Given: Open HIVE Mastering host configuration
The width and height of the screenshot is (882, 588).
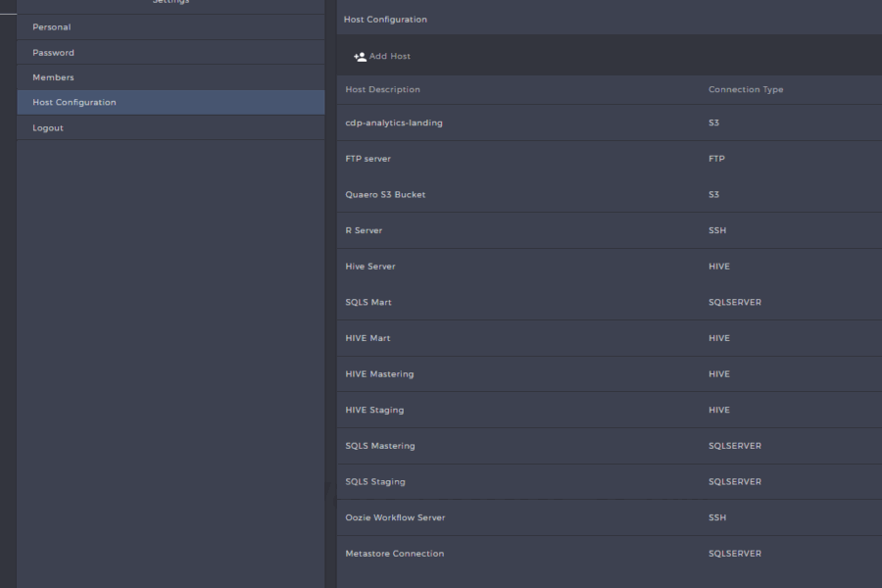Looking at the screenshot, I should [x=379, y=374].
